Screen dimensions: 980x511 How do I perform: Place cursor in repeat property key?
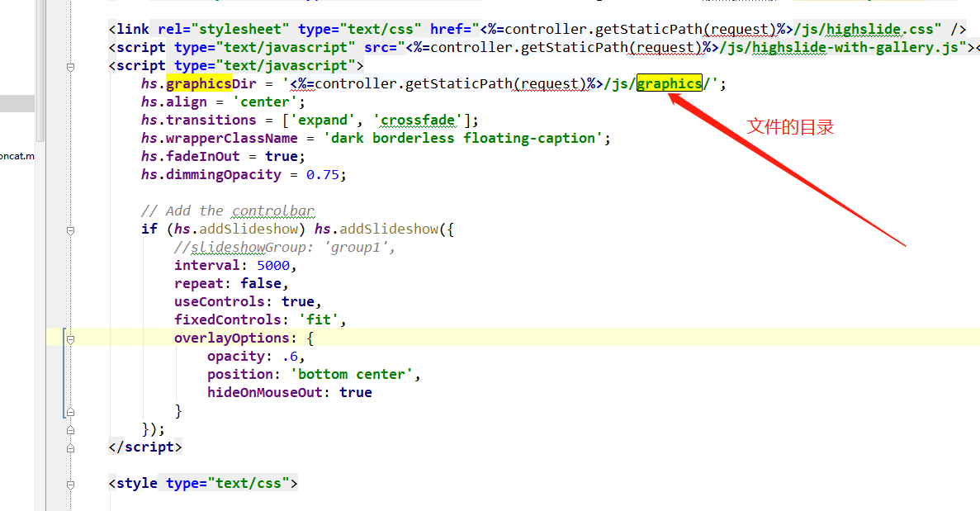tap(199, 284)
